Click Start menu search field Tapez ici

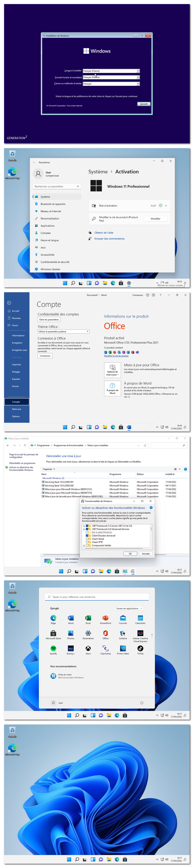97,597
